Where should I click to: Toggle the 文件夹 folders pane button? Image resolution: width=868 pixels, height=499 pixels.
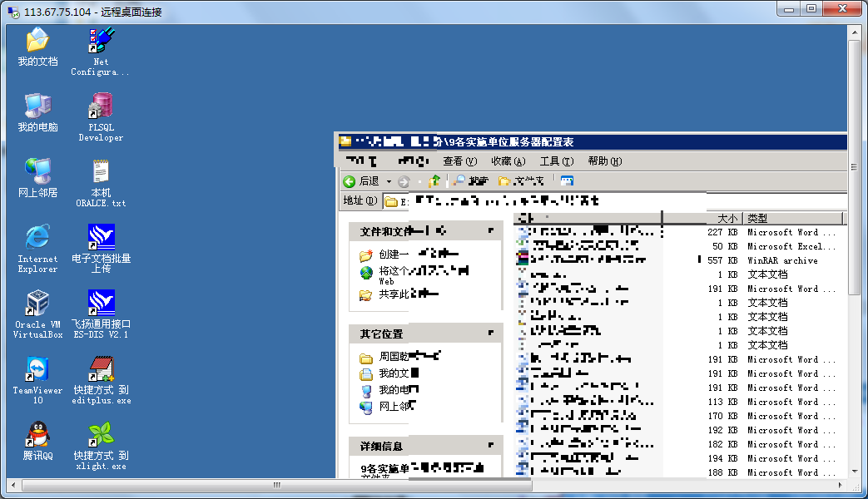tap(521, 181)
